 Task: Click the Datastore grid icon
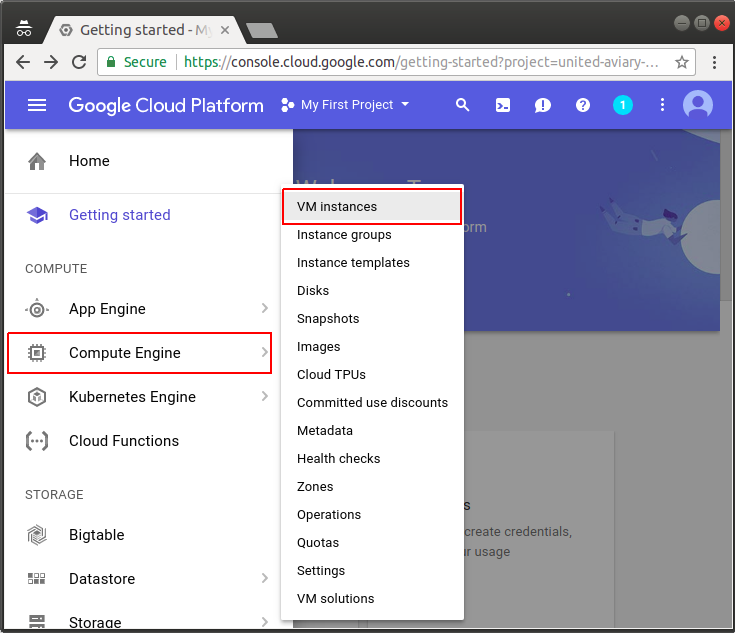tap(37, 579)
